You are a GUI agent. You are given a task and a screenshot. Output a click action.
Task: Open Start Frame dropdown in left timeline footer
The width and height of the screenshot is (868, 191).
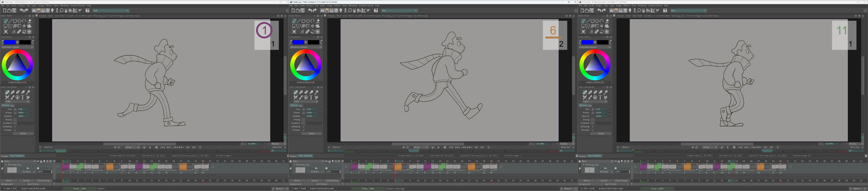click(39, 184)
